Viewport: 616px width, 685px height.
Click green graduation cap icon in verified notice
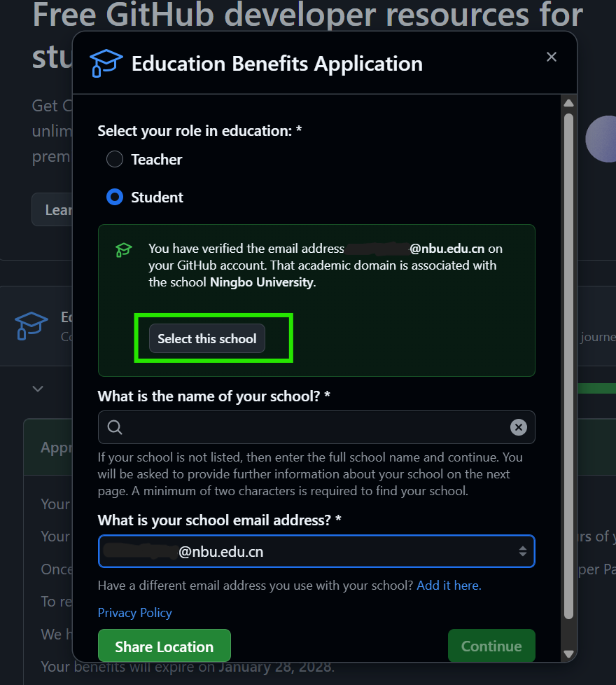tap(123, 250)
